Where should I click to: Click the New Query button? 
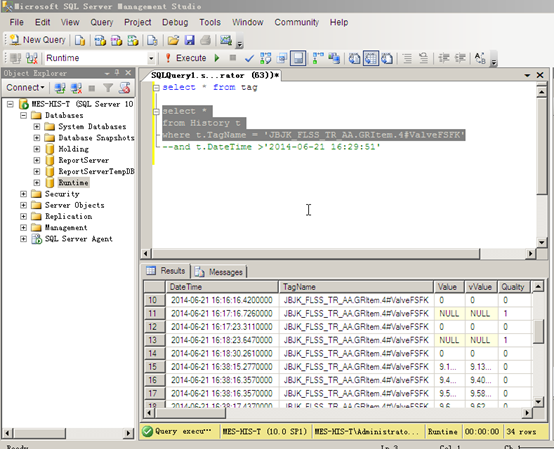click(37, 40)
